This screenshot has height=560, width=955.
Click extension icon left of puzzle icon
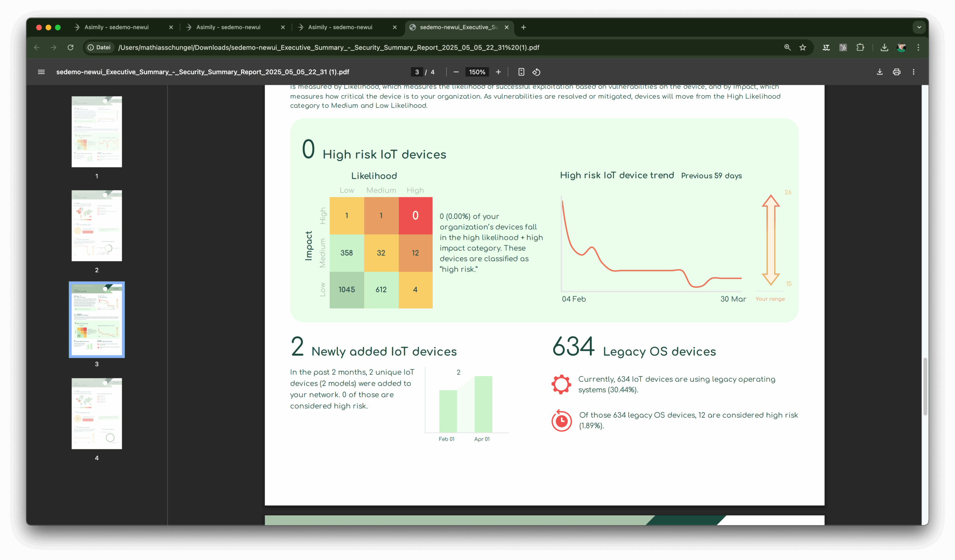(x=843, y=47)
